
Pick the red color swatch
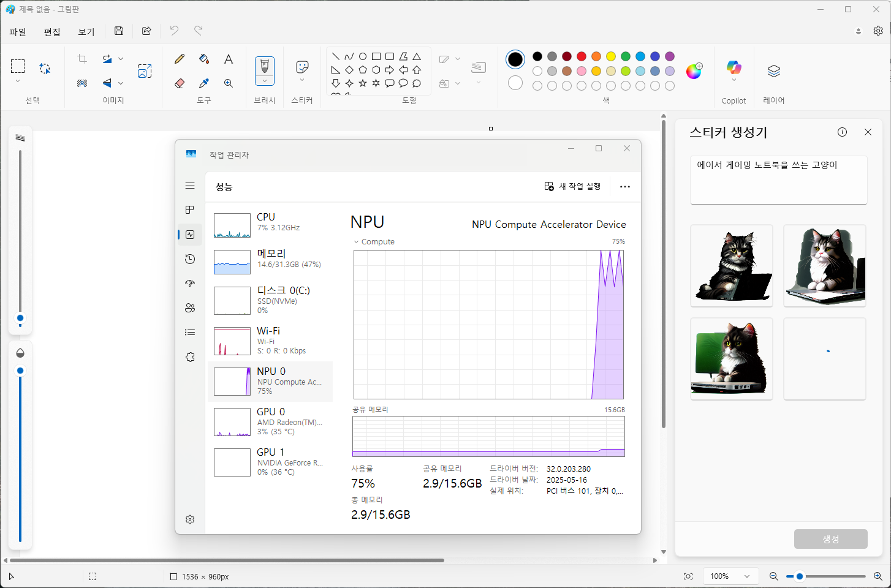(x=582, y=56)
